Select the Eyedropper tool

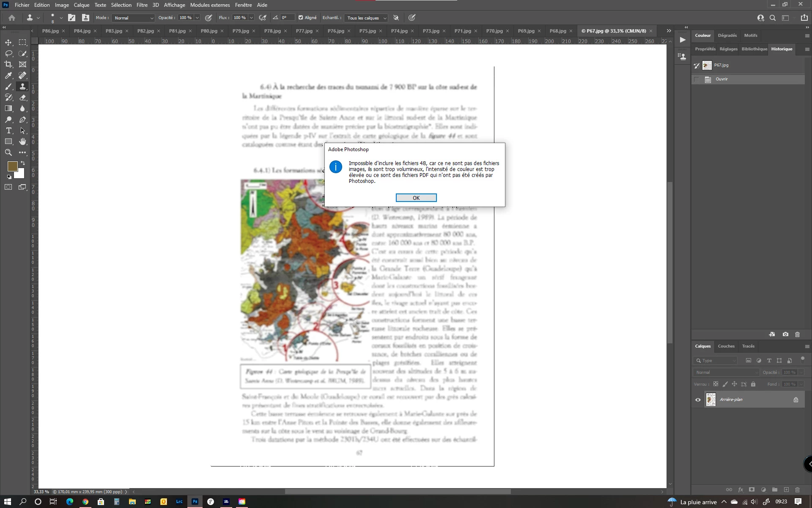pos(8,75)
